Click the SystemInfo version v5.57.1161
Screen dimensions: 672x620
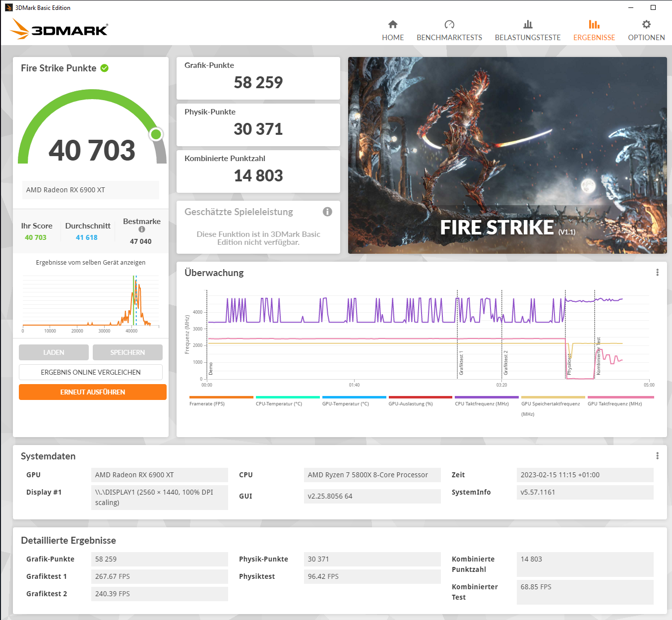click(x=585, y=492)
